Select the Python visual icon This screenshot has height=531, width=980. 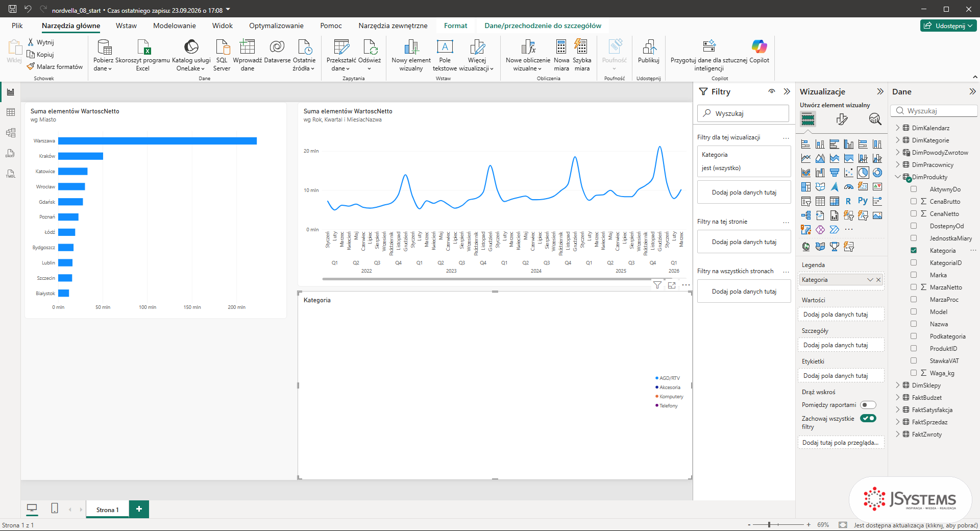point(863,201)
